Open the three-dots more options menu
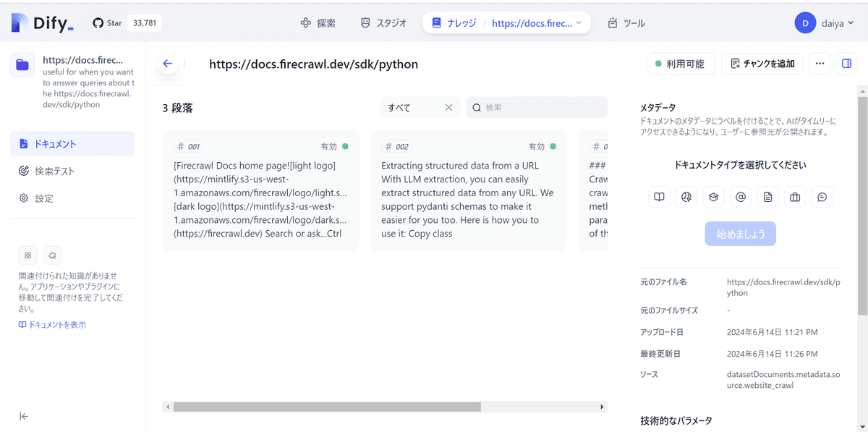This screenshot has width=868, height=432. [820, 64]
